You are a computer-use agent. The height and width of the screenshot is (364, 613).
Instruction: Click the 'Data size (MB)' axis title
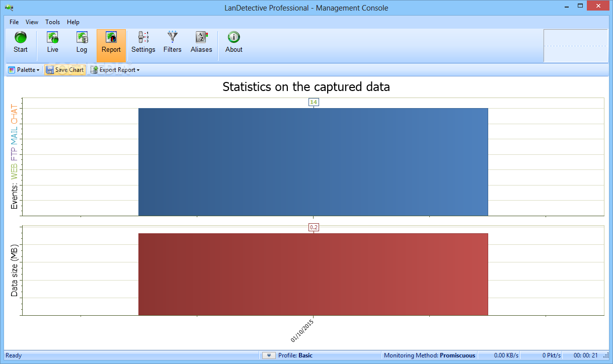14,270
